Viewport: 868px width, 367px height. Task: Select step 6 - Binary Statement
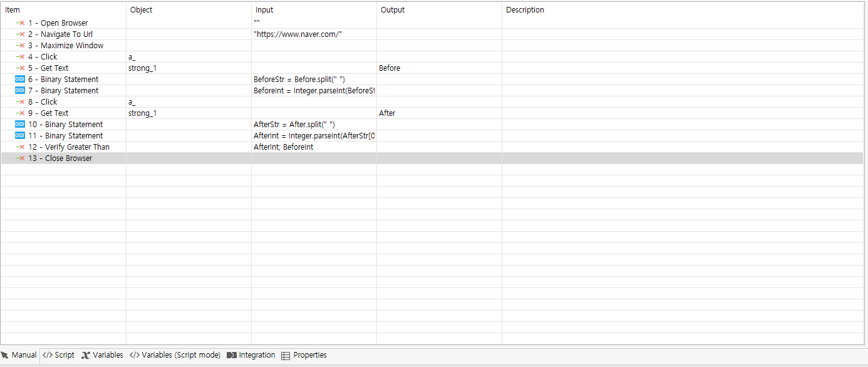click(63, 80)
